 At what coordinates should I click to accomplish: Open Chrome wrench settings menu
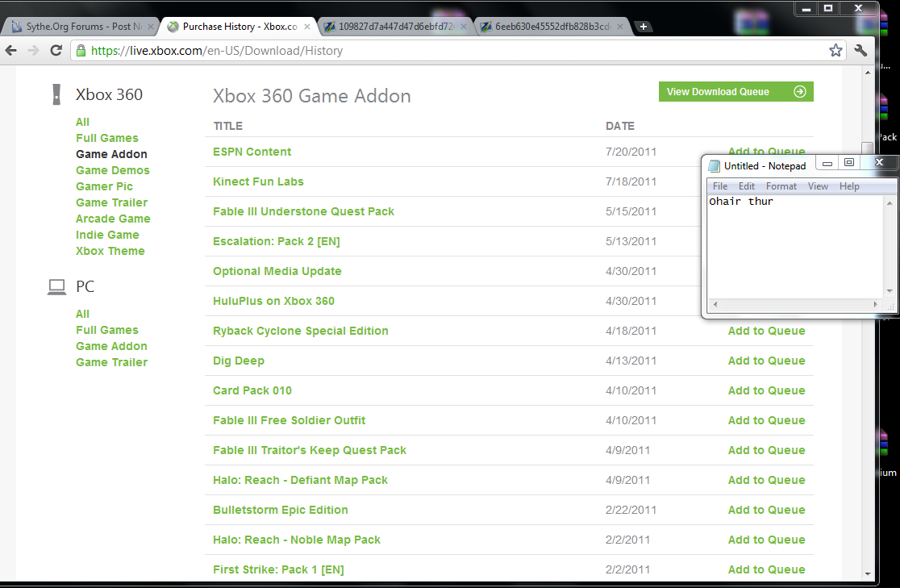point(860,51)
